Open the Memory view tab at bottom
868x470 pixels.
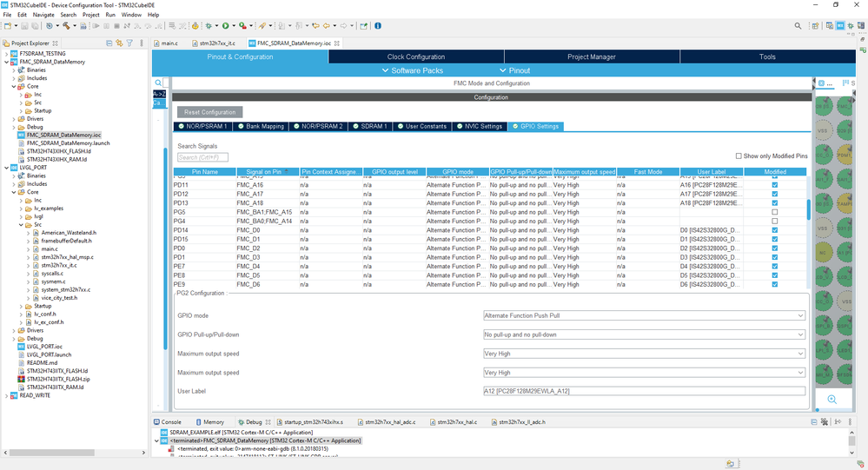click(209, 422)
